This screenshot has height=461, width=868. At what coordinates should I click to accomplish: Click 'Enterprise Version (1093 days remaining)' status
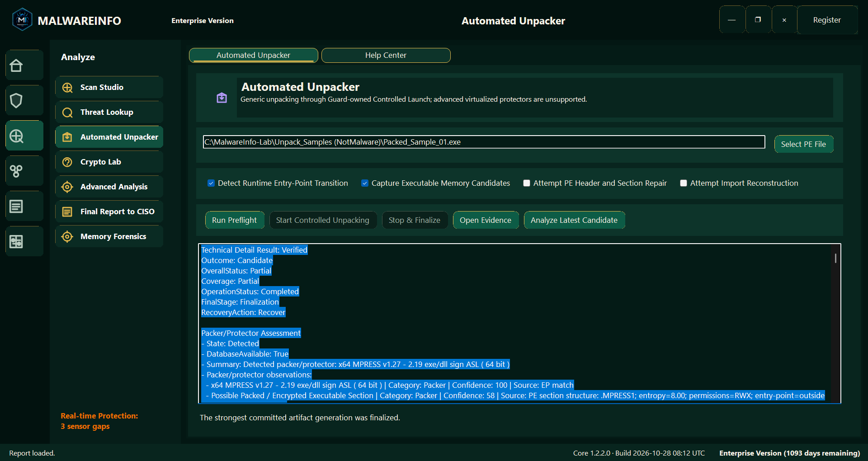tap(789, 453)
